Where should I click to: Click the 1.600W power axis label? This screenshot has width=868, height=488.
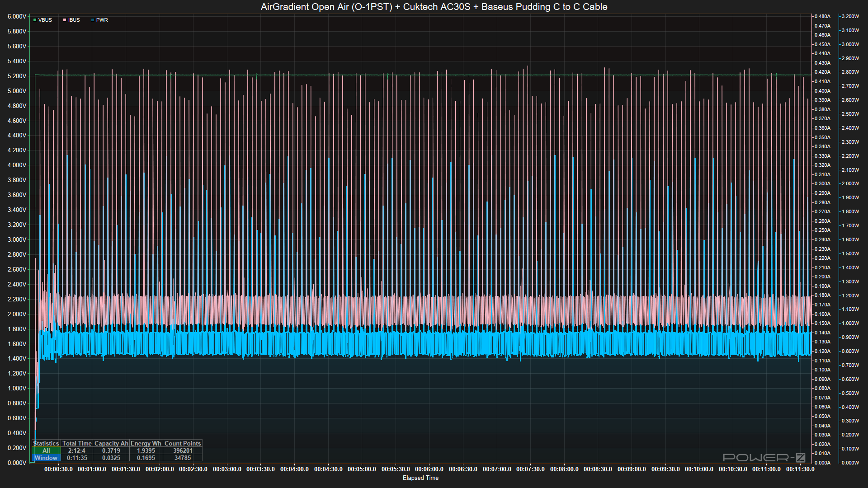pyautogui.click(x=850, y=239)
